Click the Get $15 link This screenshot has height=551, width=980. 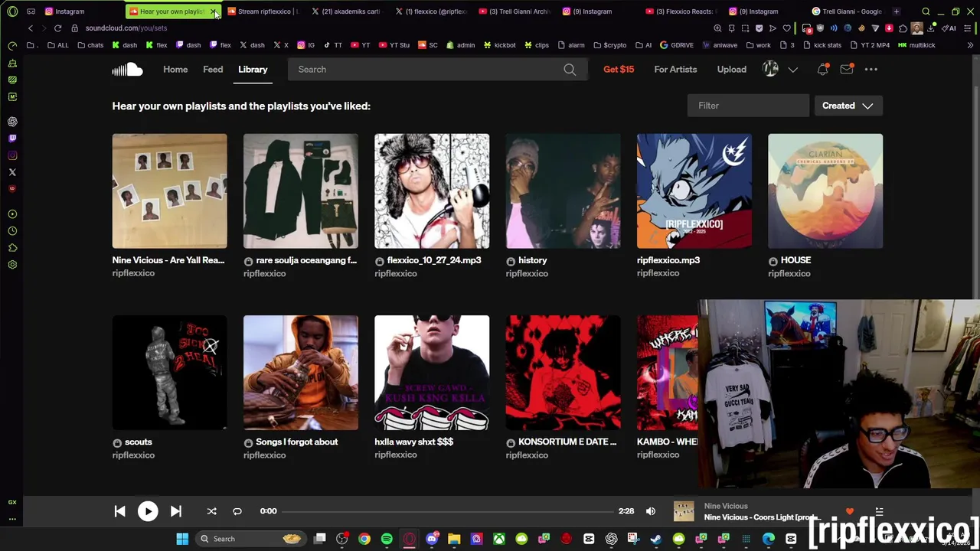(619, 70)
